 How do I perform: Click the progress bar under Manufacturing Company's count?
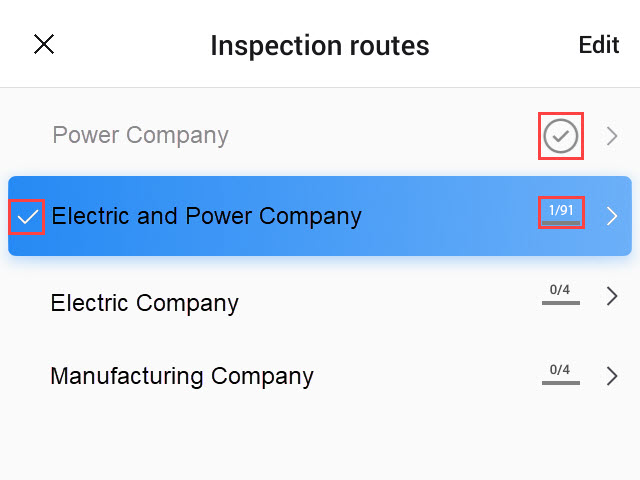click(x=560, y=382)
